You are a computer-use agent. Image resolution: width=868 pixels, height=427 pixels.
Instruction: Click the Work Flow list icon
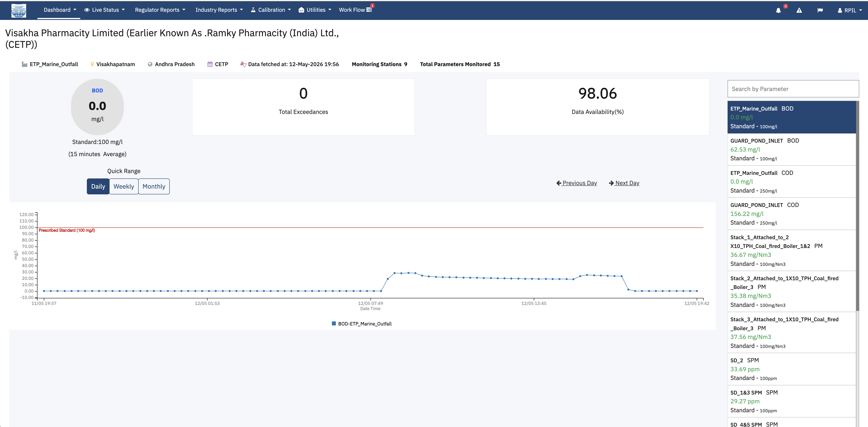tap(369, 10)
